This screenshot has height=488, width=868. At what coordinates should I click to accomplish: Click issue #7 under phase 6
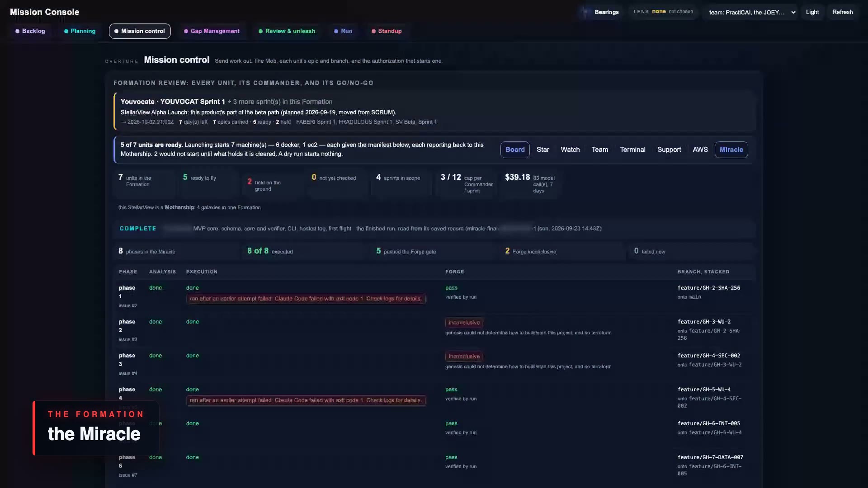(x=128, y=475)
